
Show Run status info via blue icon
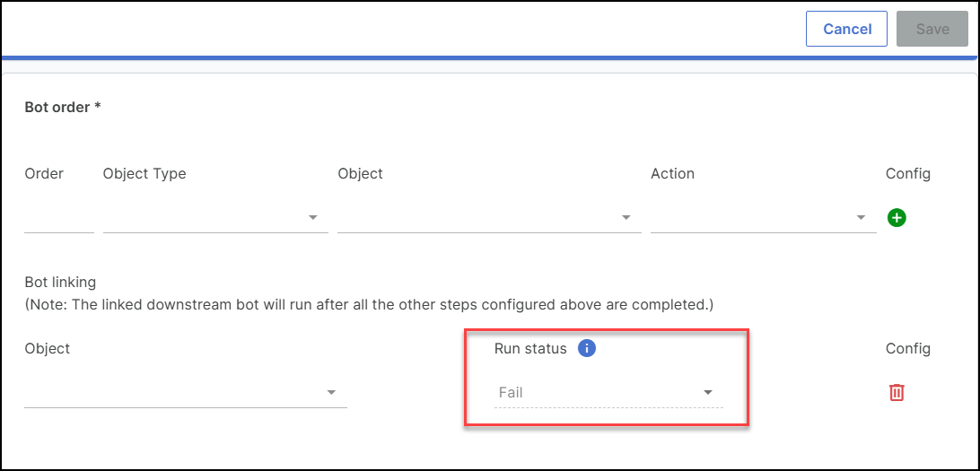coord(586,349)
